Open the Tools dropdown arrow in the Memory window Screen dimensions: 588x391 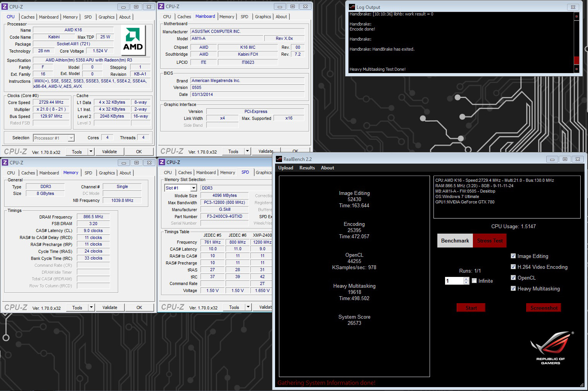92,307
